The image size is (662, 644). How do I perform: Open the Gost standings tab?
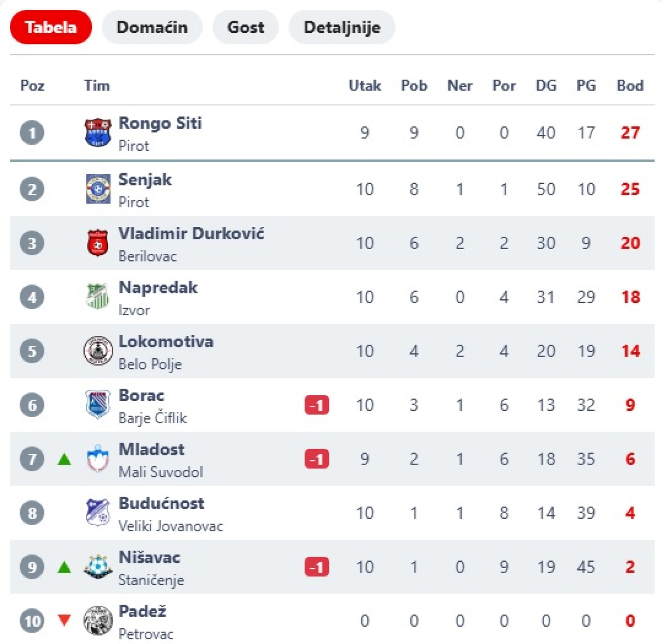pyautogui.click(x=246, y=27)
